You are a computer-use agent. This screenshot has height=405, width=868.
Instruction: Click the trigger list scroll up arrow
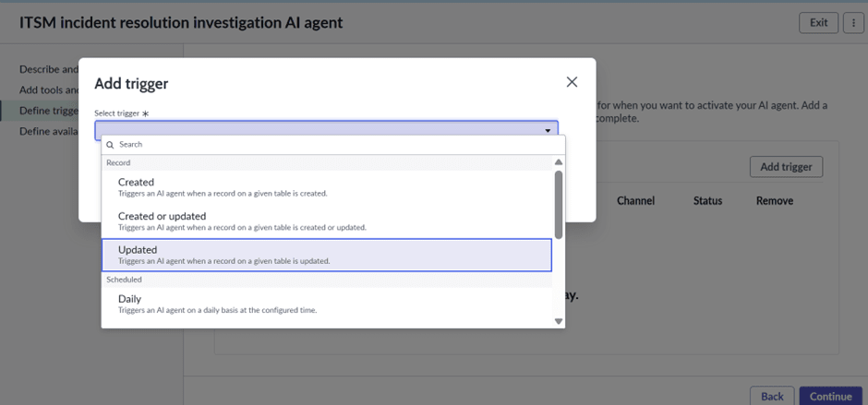click(x=559, y=162)
